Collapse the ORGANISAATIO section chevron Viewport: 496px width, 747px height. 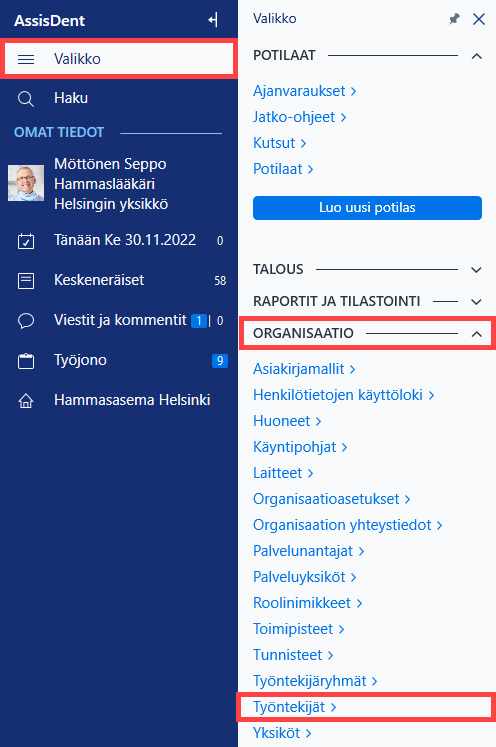pyautogui.click(x=476, y=334)
